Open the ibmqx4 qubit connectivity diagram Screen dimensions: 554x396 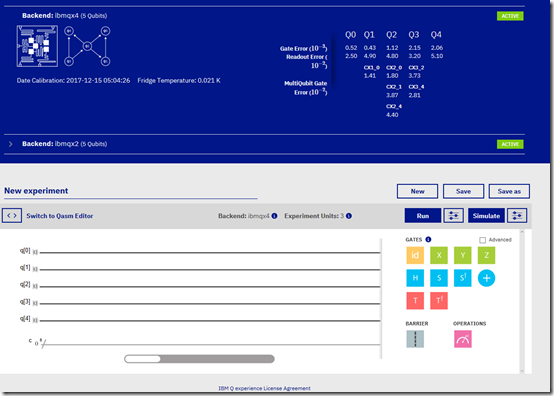coord(87,46)
